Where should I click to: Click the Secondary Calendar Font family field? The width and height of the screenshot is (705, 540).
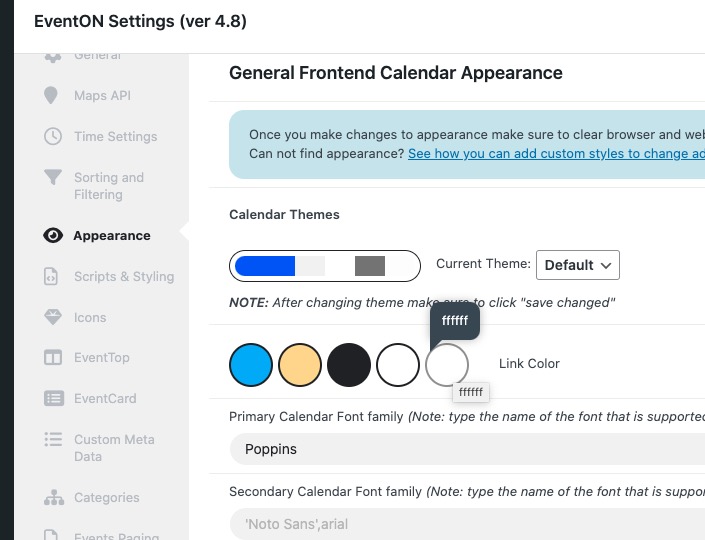point(467,524)
